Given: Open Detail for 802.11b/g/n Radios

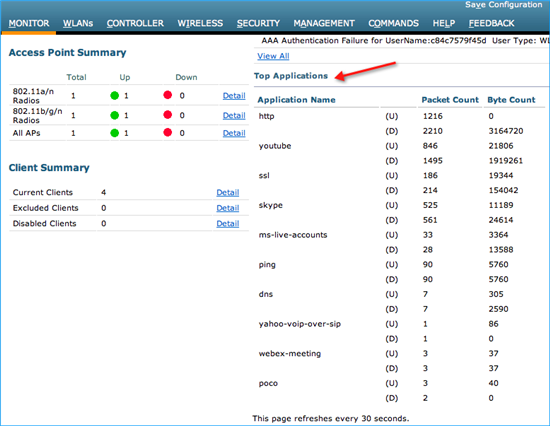Looking at the screenshot, I should click(x=234, y=115).
